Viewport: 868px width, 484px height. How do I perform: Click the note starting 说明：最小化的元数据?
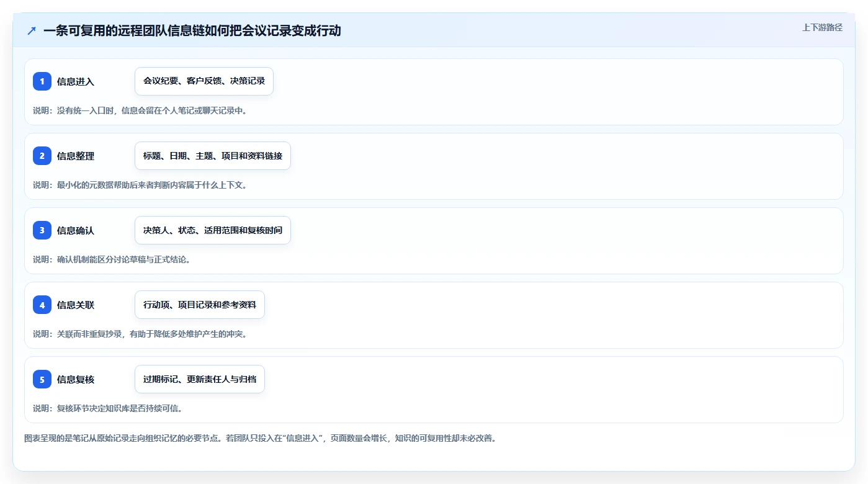pyautogui.click(x=140, y=185)
